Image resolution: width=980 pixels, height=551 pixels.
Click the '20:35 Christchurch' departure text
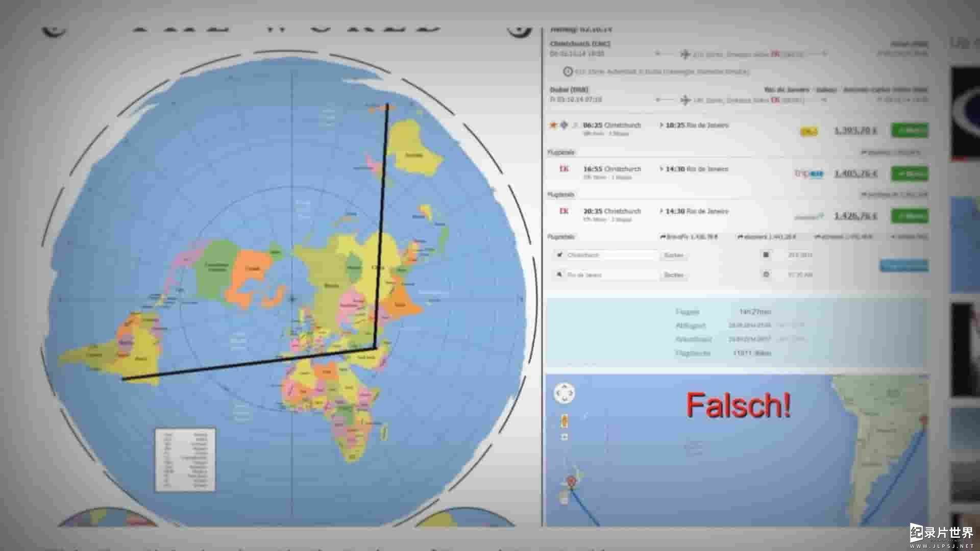[x=611, y=211]
